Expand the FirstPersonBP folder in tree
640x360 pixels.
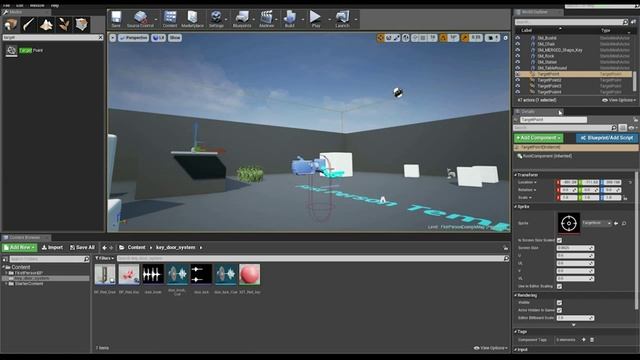tap(6, 273)
